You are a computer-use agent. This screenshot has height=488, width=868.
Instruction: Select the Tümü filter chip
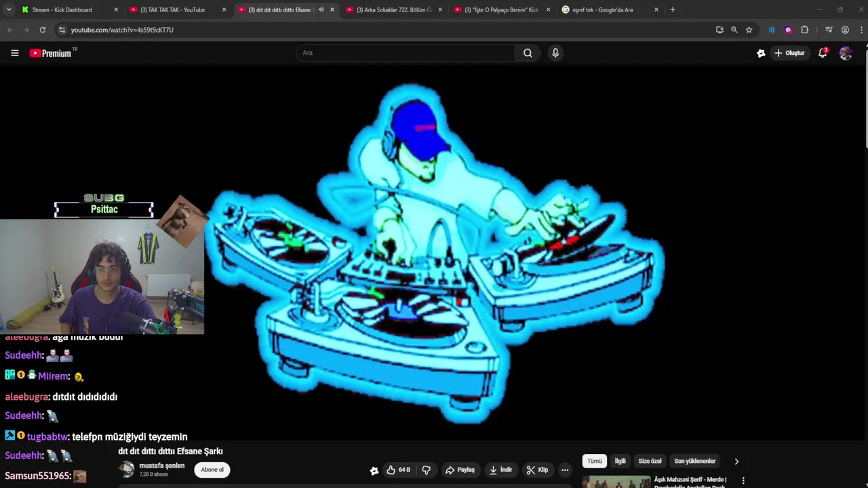coord(595,462)
